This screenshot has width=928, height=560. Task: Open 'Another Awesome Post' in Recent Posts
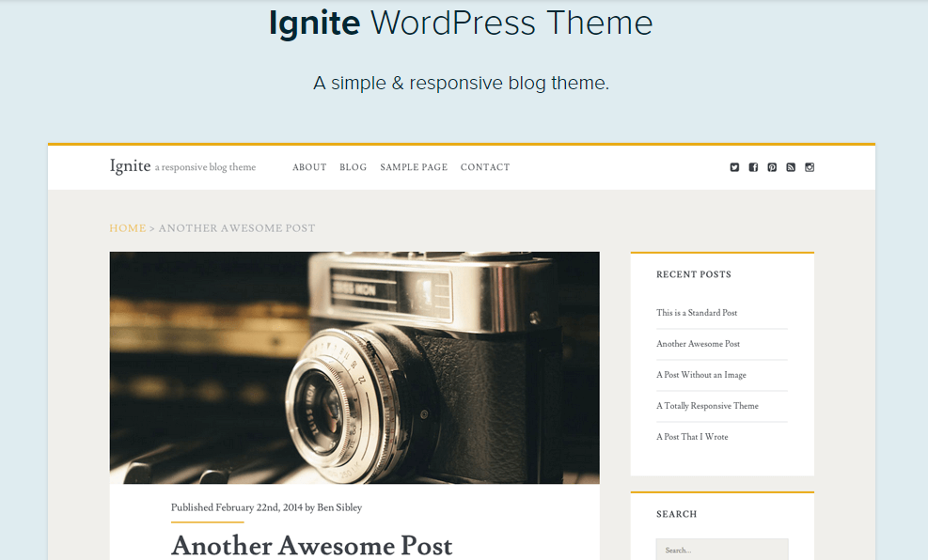[698, 344]
